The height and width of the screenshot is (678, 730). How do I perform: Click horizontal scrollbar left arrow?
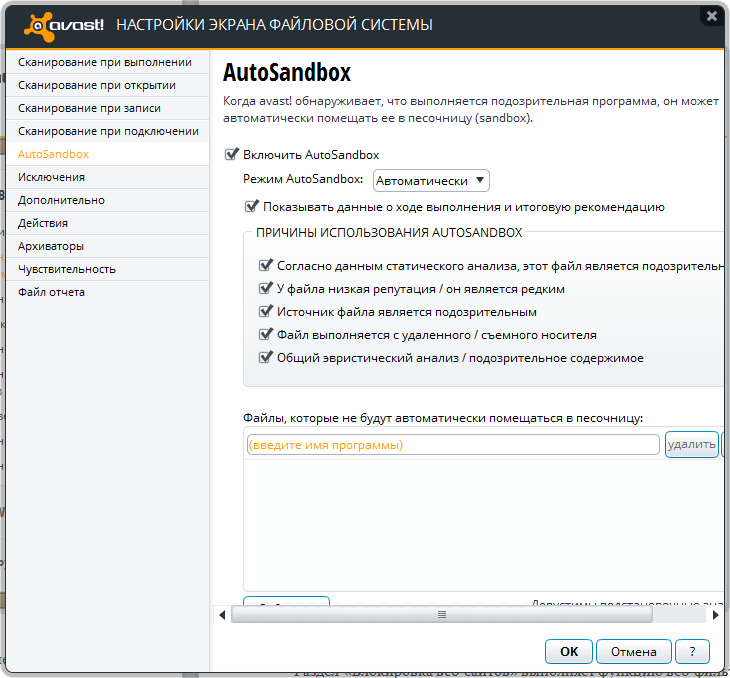click(222, 615)
